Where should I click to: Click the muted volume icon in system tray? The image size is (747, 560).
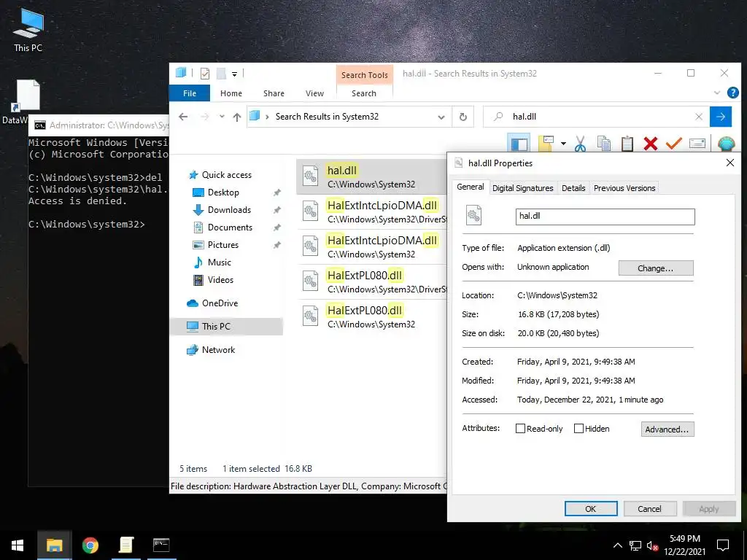pos(652,545)
